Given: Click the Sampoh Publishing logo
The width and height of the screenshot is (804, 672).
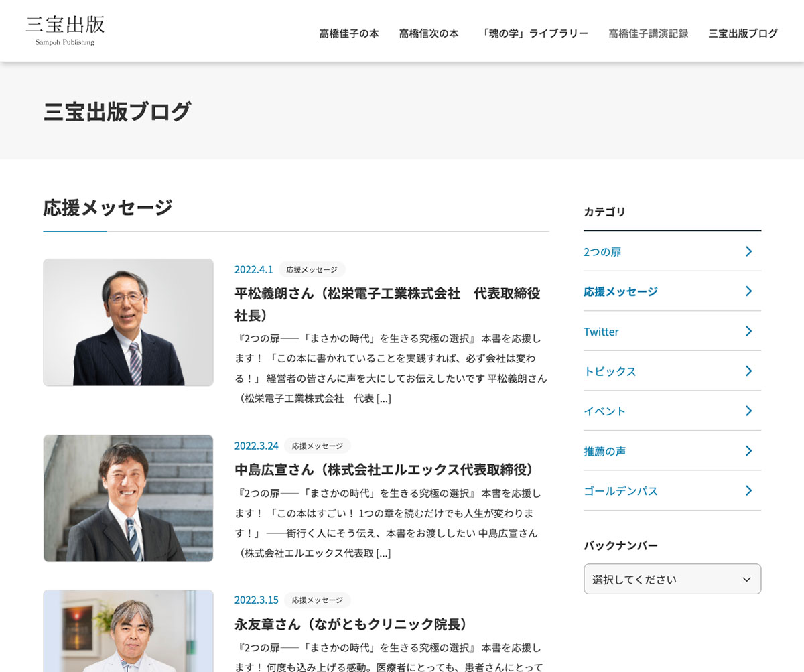Looking at the screenshot, I should point(65,31).
